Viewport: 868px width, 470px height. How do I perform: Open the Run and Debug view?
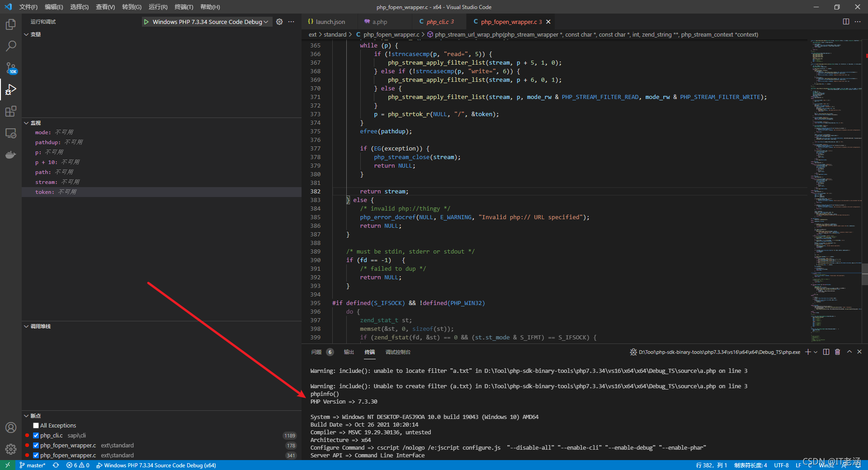(11, 89)
